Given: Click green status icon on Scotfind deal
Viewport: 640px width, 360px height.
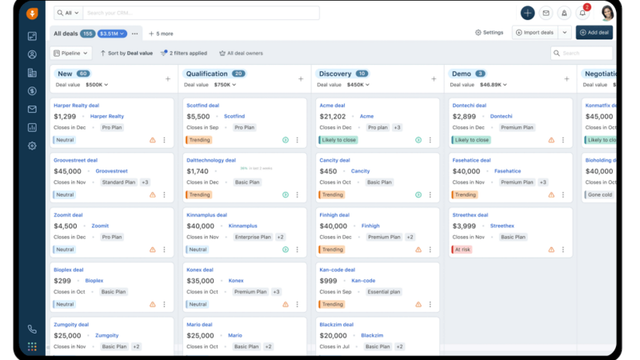Looking at the screenshot, I should pyautogui.click(x=285, y=140).
